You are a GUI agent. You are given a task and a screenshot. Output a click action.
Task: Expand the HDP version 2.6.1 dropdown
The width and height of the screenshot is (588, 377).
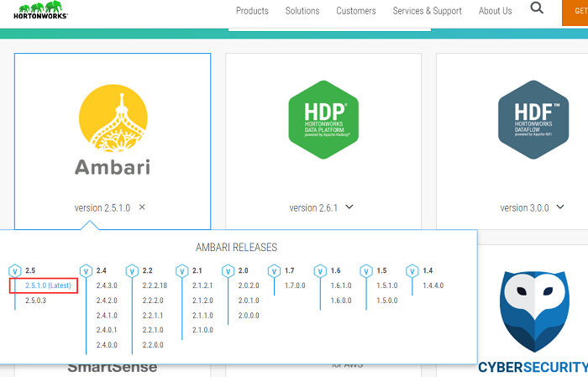click(349, 207)
